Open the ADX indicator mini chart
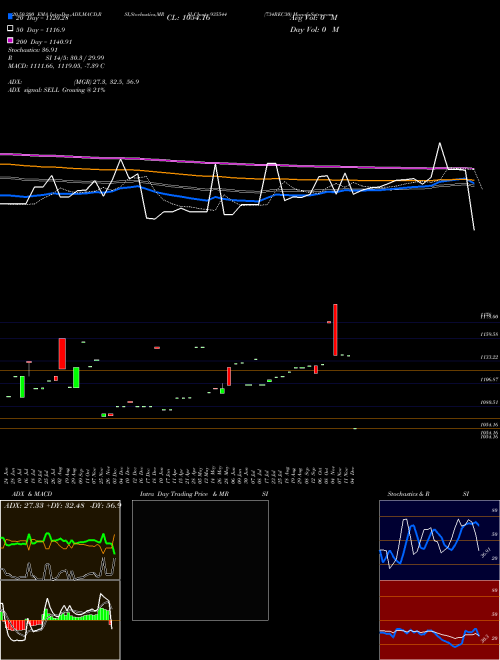Image resolution: width=500 pixels, height=660 pixels. (60, 540)
